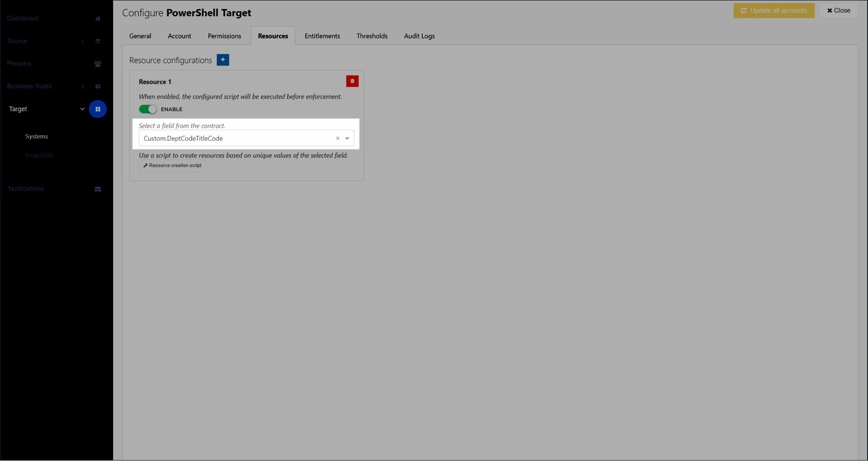Switch to the Entitlements tab

tap(322, 36)
